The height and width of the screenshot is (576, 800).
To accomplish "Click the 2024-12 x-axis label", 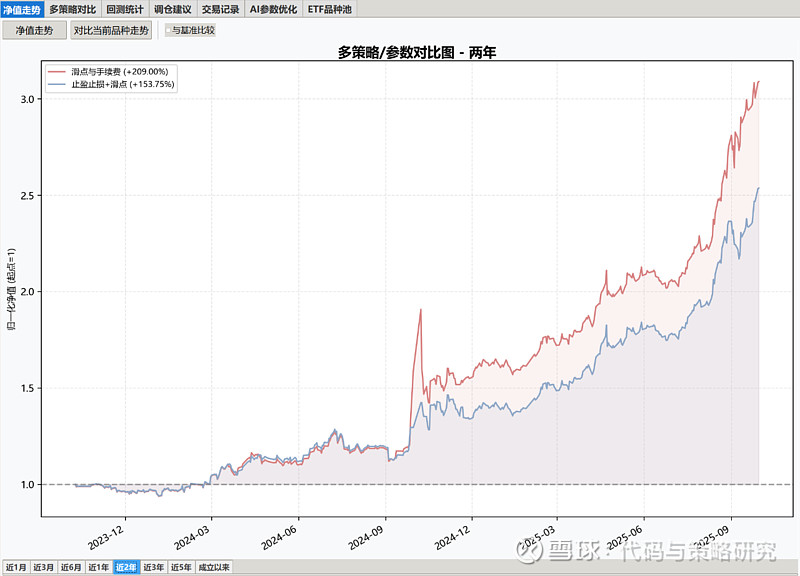I will click(452, 538).
